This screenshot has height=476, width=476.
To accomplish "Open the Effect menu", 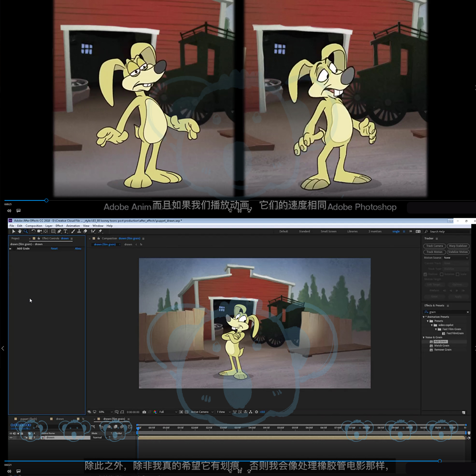I will tap(59, 226).
